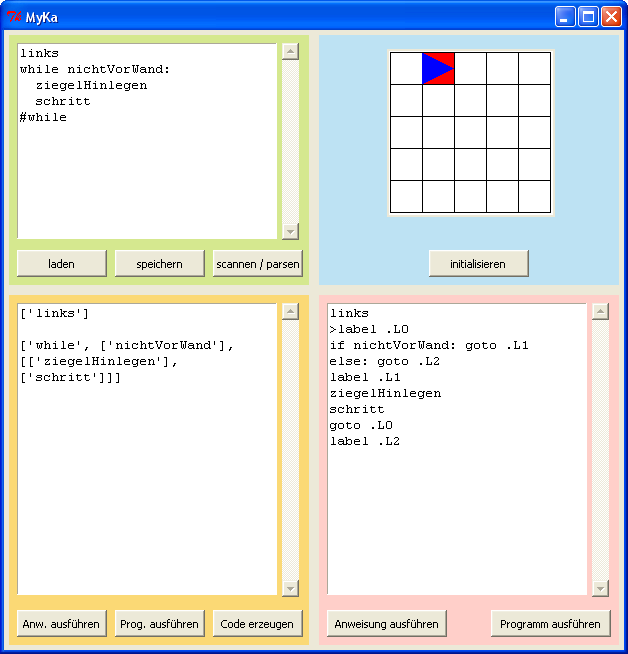628x654 pixels.
Task: Execute one statement via Anw. ausführen
Action: pyautogui.click(x=62, y=624)
